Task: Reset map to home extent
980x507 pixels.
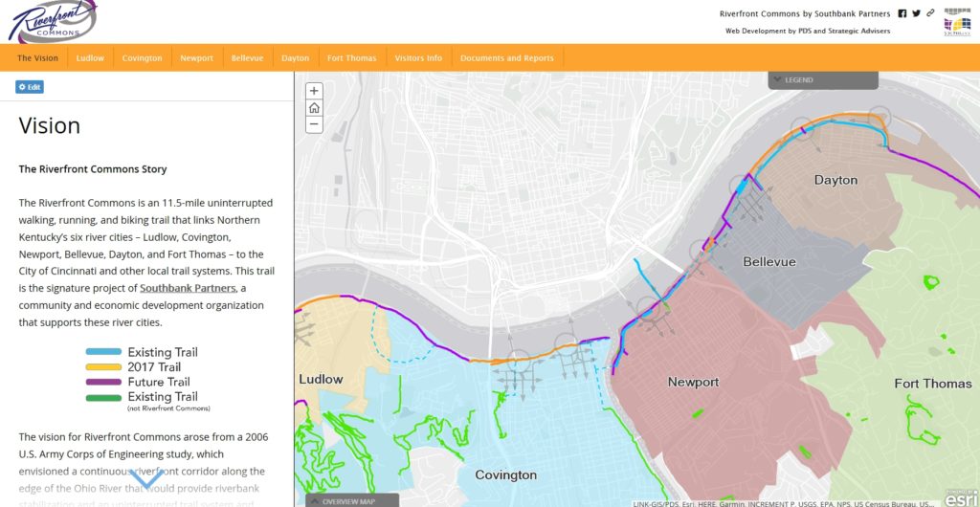Action: 314,107
